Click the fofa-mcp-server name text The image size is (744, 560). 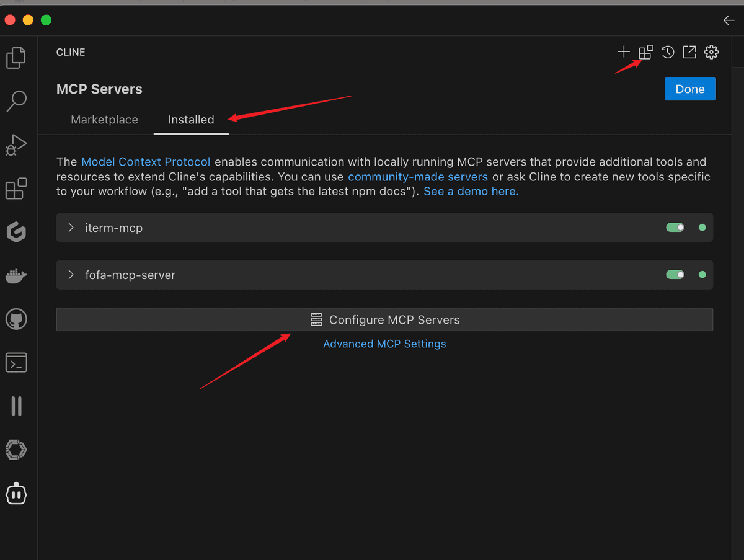point(130,275)
